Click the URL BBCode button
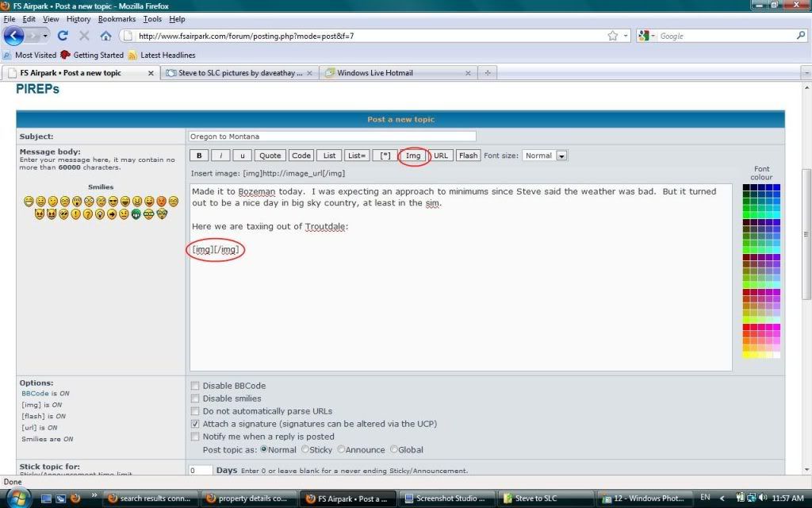This screenshot has height=508, width=812. 441,156
